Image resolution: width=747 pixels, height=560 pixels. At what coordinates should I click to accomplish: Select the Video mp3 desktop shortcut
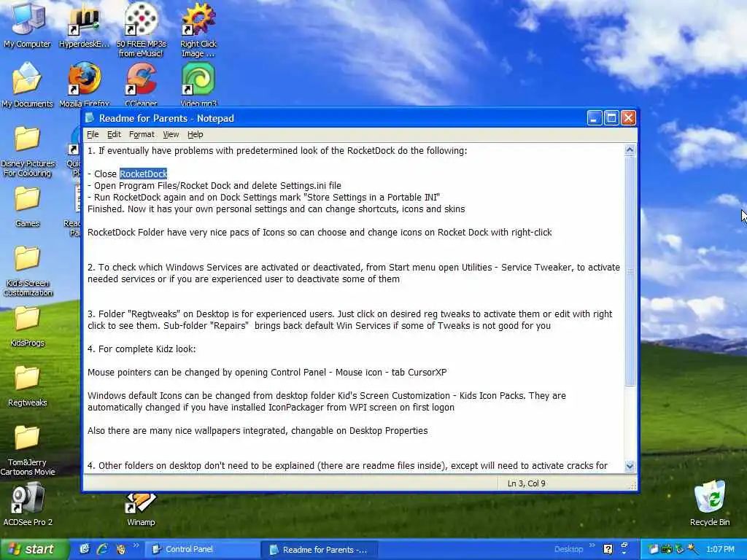(x=198, y=85)
